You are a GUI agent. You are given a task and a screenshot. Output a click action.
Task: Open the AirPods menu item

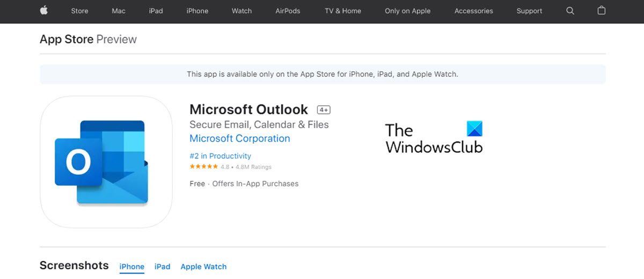pos(288,11)
